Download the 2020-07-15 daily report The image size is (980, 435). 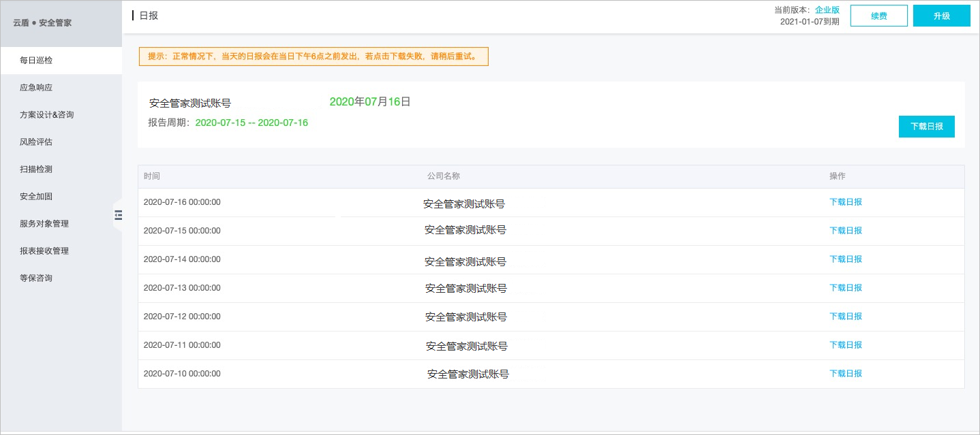tap(846, 230)
